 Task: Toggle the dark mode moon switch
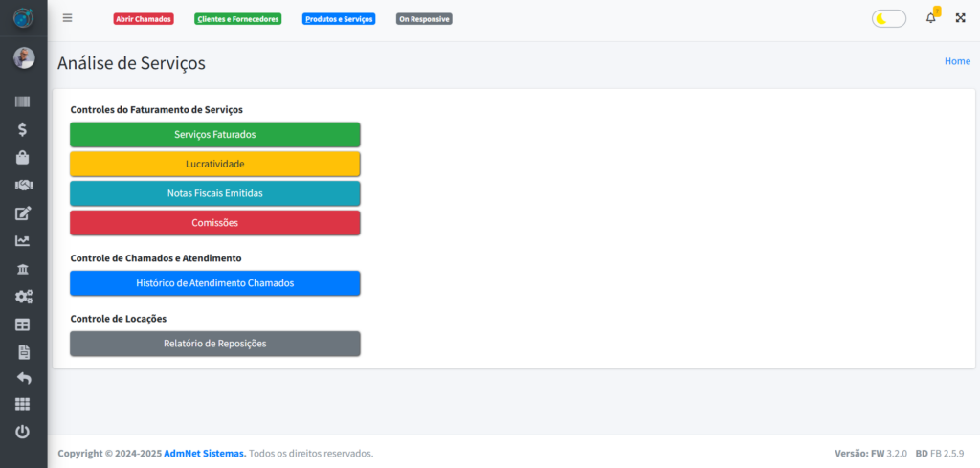[888, 18]
